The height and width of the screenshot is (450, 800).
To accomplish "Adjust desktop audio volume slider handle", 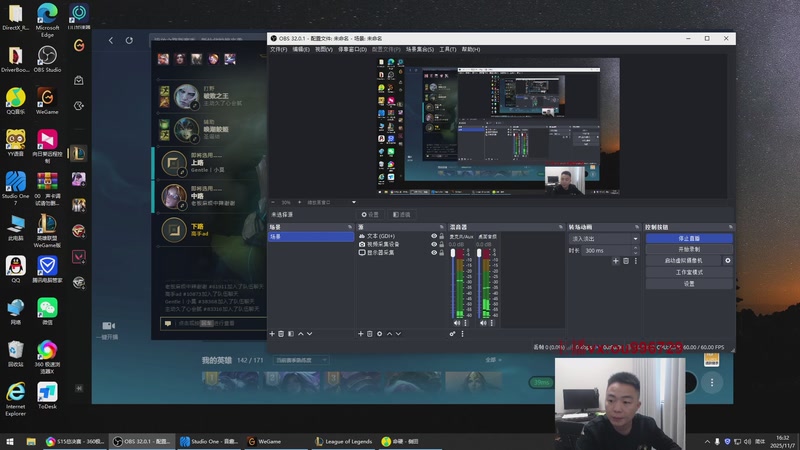I will 479,254.
